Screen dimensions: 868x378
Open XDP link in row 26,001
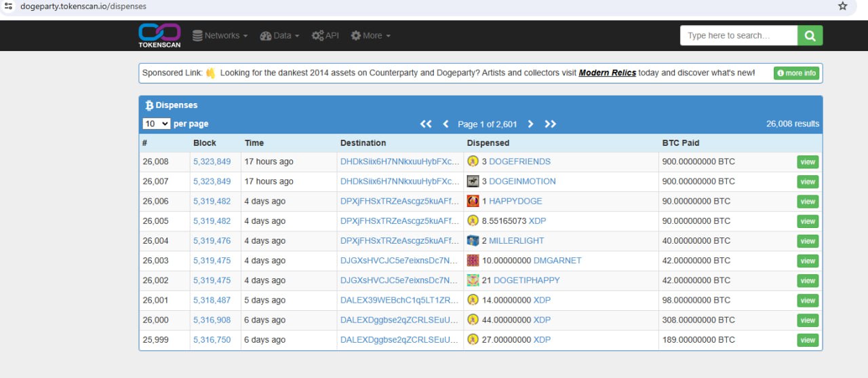tap(542, 300)
